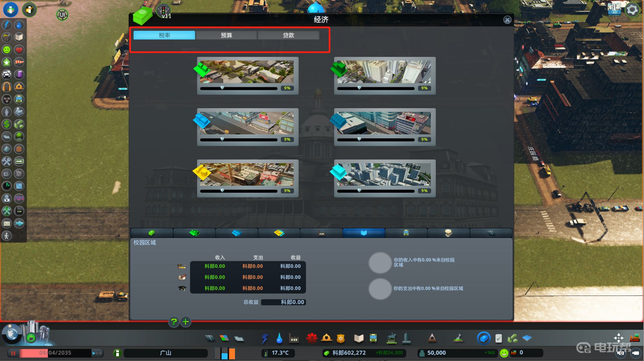Open the health heart info view
644x361 pixels.
pyautogui.click(x=19, y=50)
